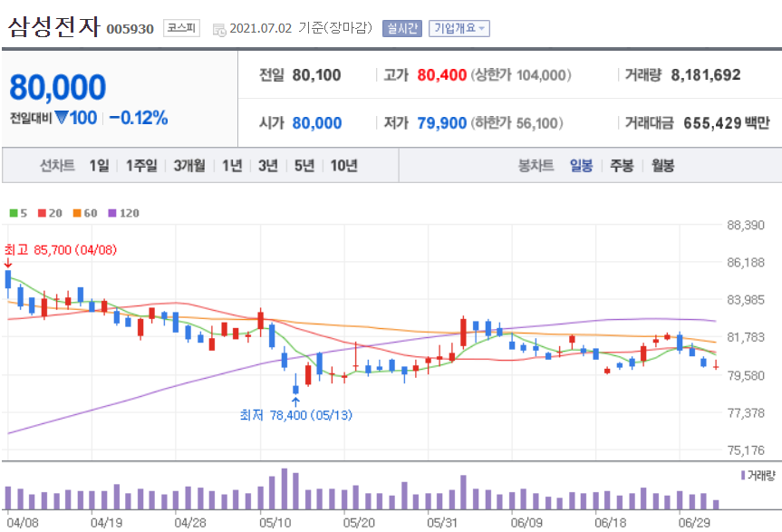Click the 75,176 price axis label
This screenshot has width=782, height=532.
tap(746, 450)
